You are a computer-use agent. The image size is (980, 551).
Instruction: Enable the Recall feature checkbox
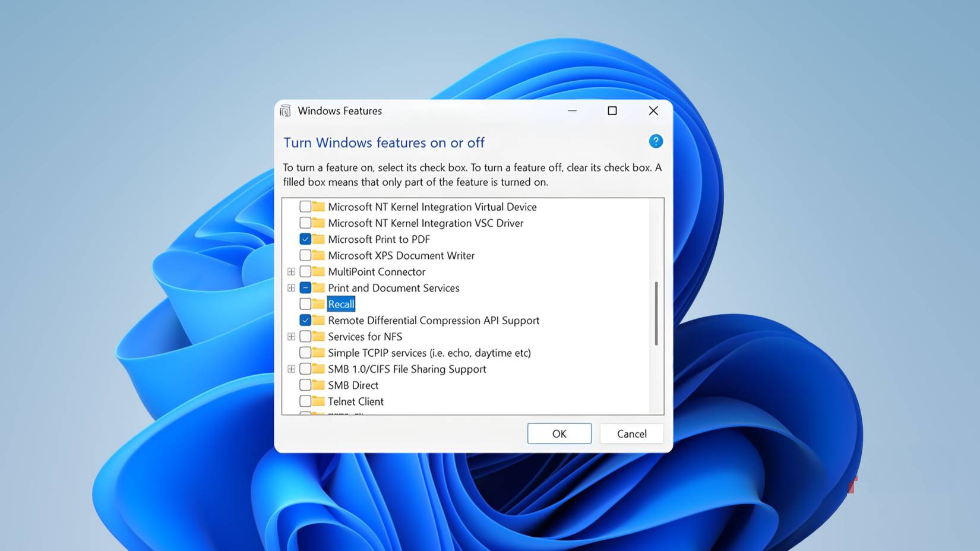(305, 304)
